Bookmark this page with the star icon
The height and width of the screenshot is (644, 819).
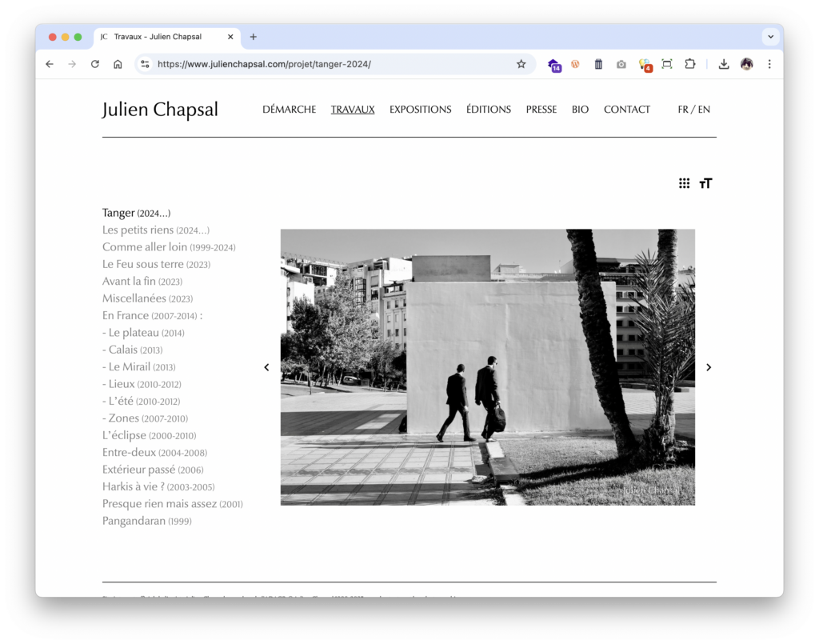[x=521, y=64]
